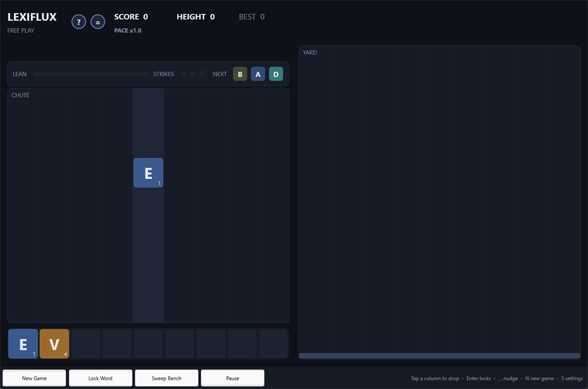
Task: Click the Lock Word button
Action: tap(101, 378)
